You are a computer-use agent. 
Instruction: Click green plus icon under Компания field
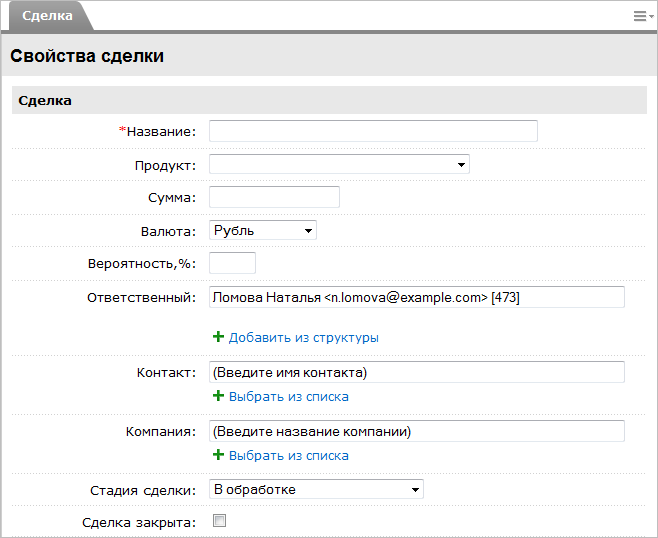218,455
